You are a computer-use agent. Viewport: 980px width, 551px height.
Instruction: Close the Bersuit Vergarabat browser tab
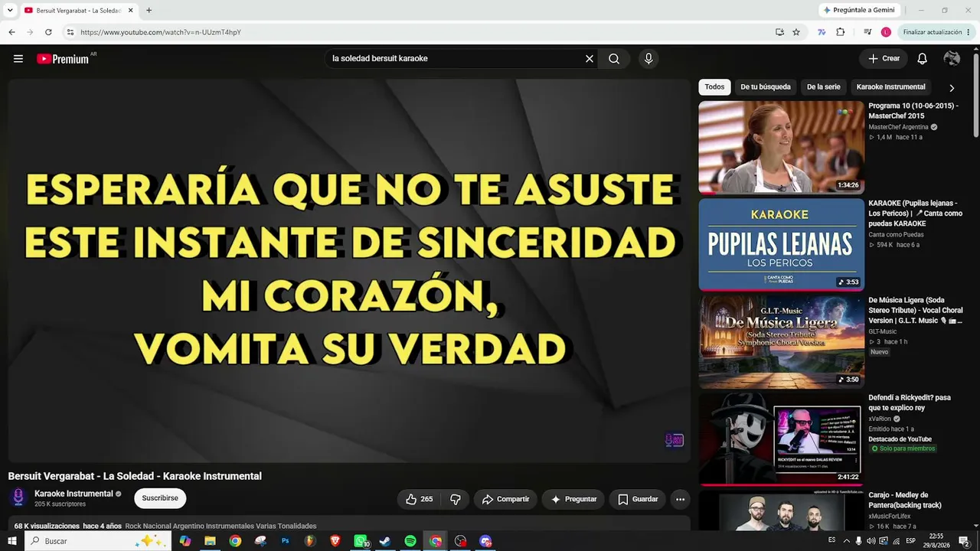(x=131, y=10)
